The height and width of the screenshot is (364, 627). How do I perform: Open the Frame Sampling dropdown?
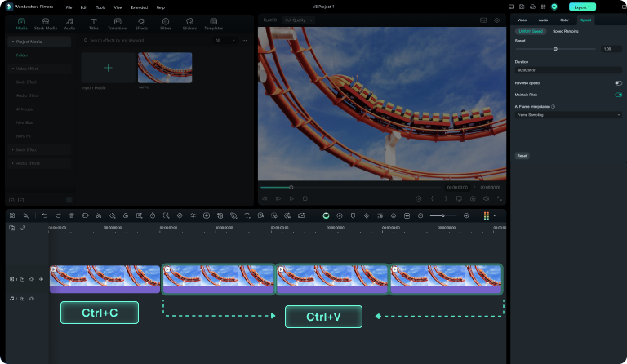(x=568, y=115)
